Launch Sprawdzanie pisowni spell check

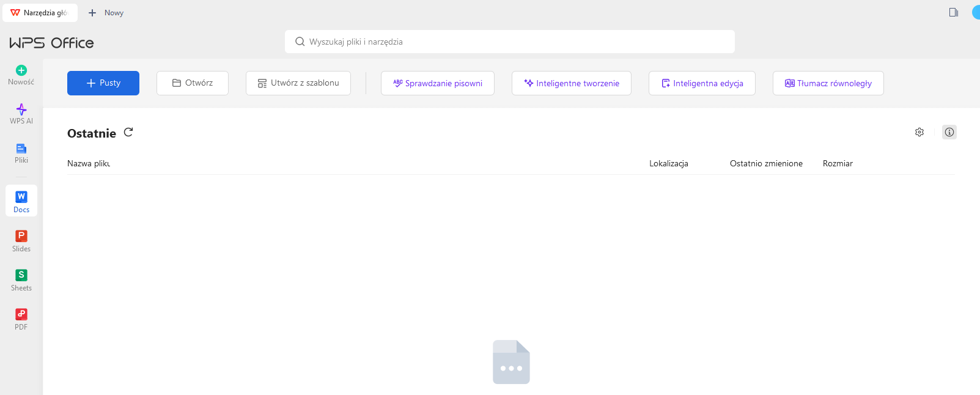[438, 83]
